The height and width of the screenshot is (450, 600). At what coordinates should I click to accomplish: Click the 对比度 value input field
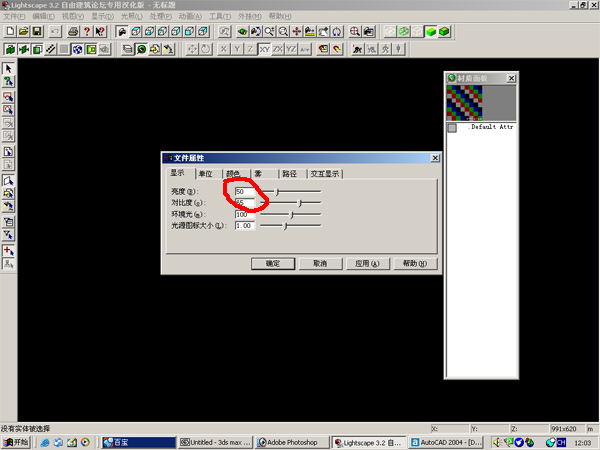coord(245,203)
